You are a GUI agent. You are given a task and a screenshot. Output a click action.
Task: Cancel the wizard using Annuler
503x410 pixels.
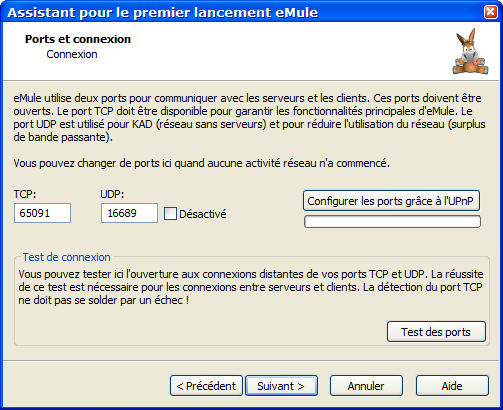366,386
